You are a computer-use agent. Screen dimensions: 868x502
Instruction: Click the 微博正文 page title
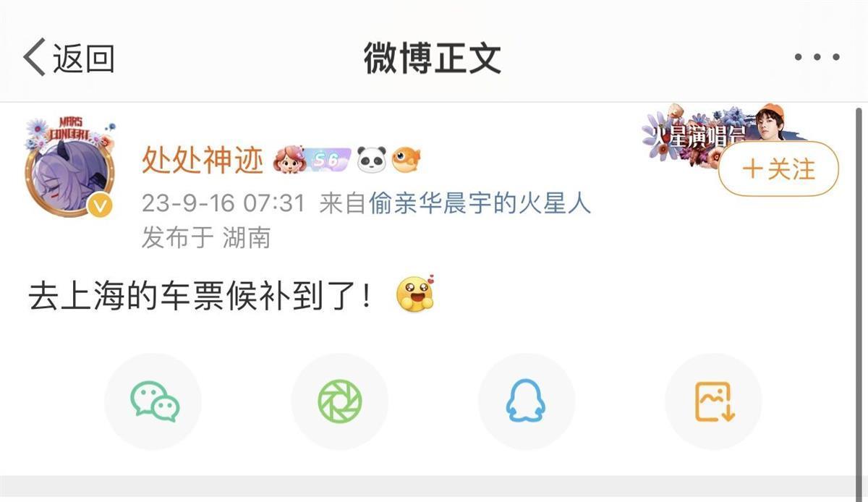click(433, 58)
